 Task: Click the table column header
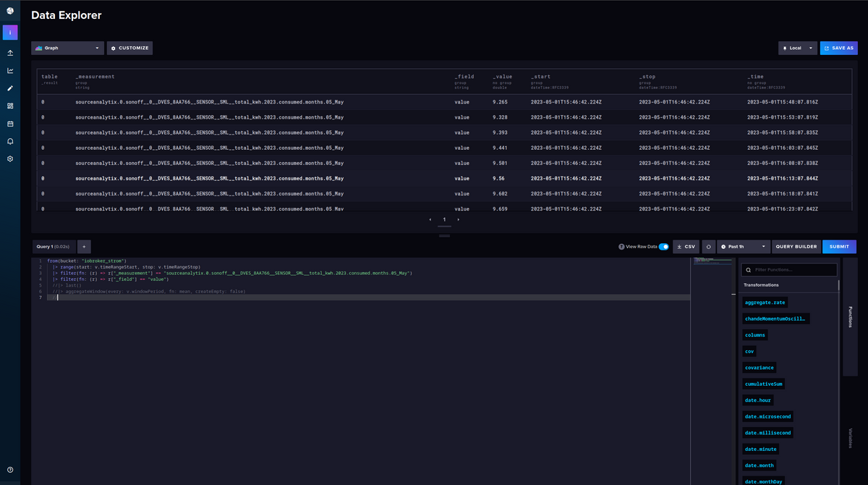[49, 77]
